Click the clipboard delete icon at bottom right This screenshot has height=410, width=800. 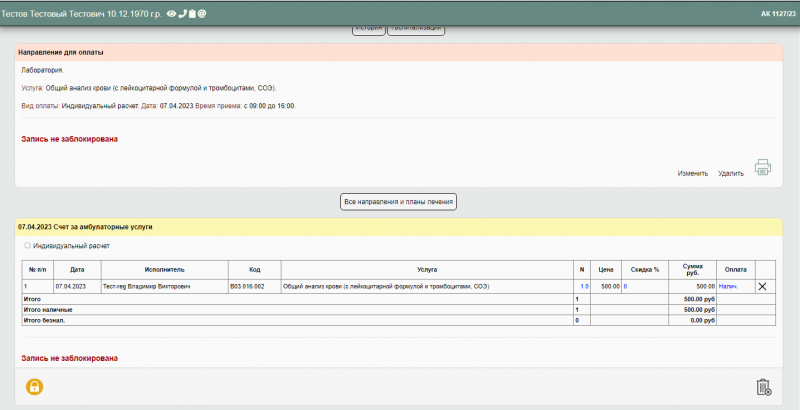tap(764, 387)
